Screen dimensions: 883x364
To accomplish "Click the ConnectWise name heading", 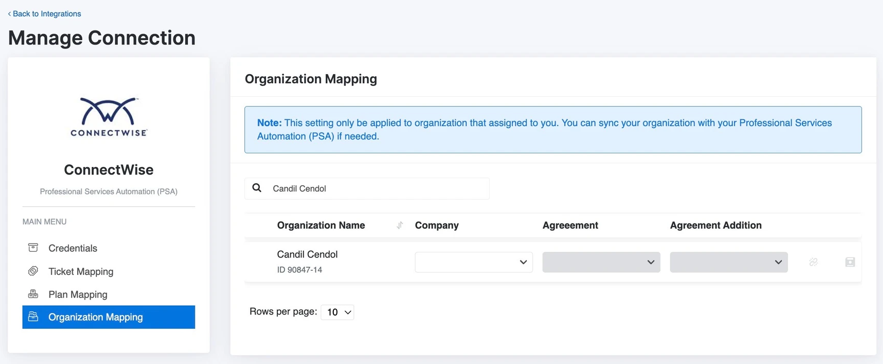I will pyautogui.click(x=109, y=170).
